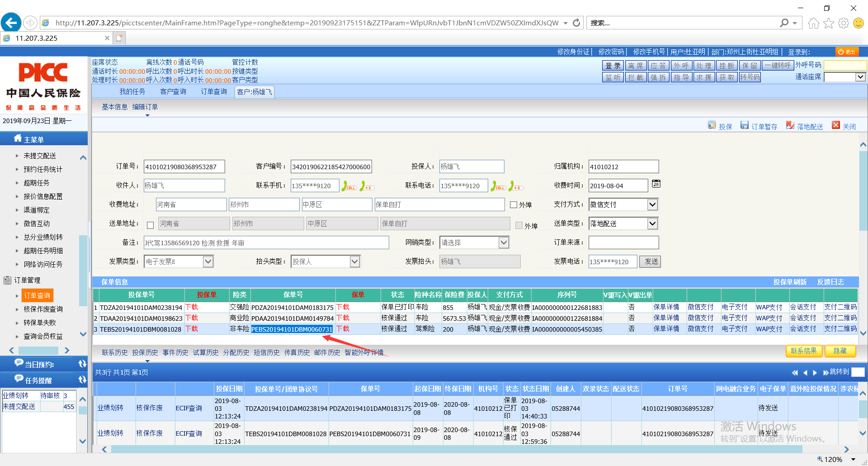Open the 支付方式 dropdown showing 微信支付
The height and width of the screenshot is (466, 868).
[652, 204]
